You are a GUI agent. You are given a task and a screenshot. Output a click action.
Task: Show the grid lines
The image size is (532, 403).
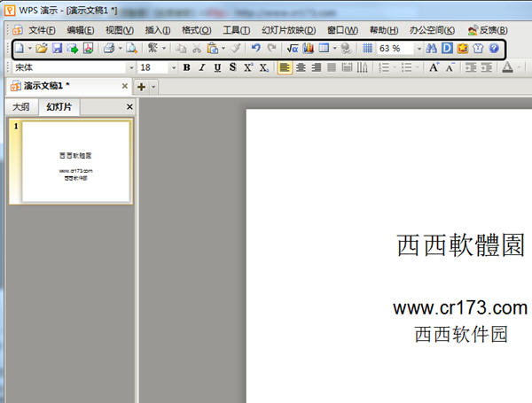(x=367, y=49)
